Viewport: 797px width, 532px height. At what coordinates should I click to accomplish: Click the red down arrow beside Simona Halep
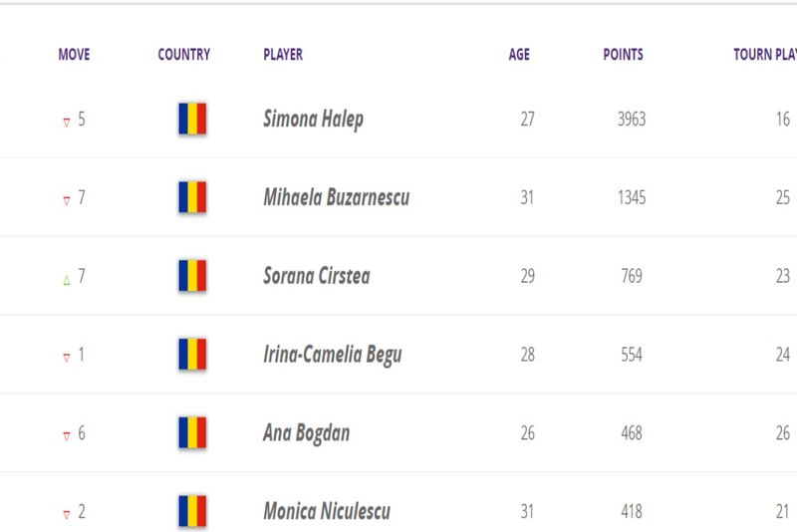(x=67, y=122)
